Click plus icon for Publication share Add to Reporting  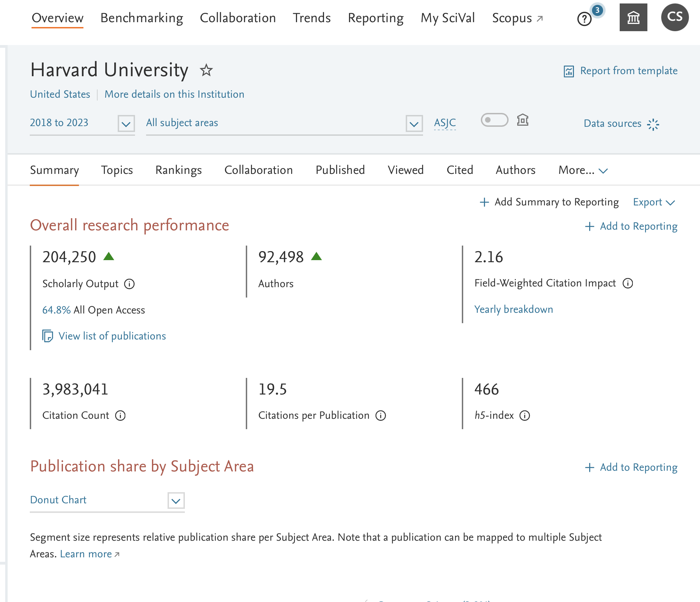(590, 468)
